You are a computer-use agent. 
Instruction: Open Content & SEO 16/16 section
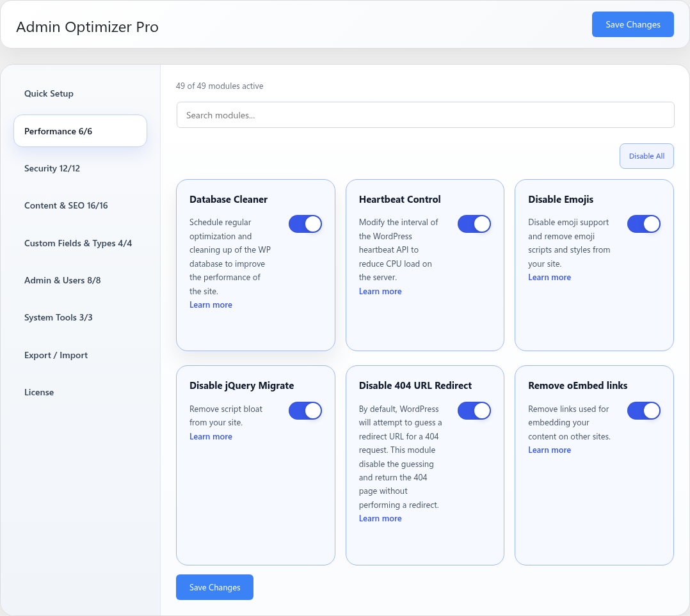80,205
